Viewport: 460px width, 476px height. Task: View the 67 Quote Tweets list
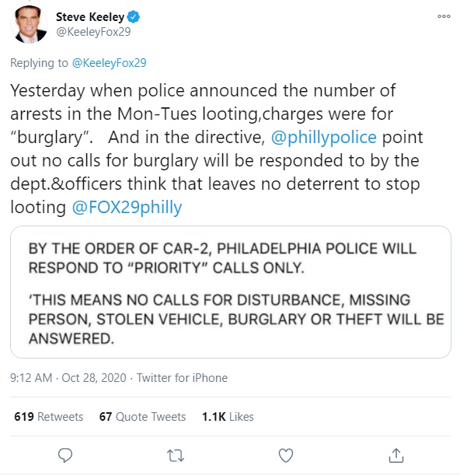(x=142, y=417)
